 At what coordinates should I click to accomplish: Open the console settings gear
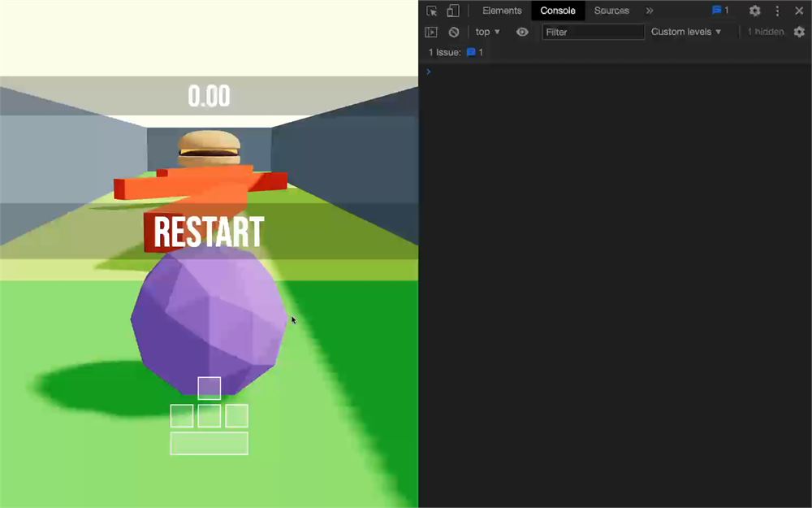pyautogui.click(x=799, y=33)
